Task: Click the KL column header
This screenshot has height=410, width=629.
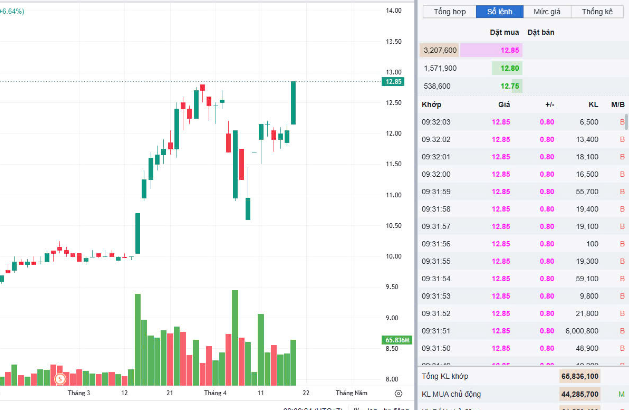Action: point(591,103)
